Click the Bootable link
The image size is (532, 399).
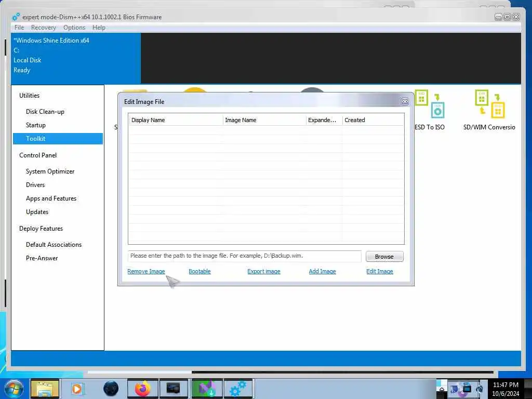(x=199, y=271)
